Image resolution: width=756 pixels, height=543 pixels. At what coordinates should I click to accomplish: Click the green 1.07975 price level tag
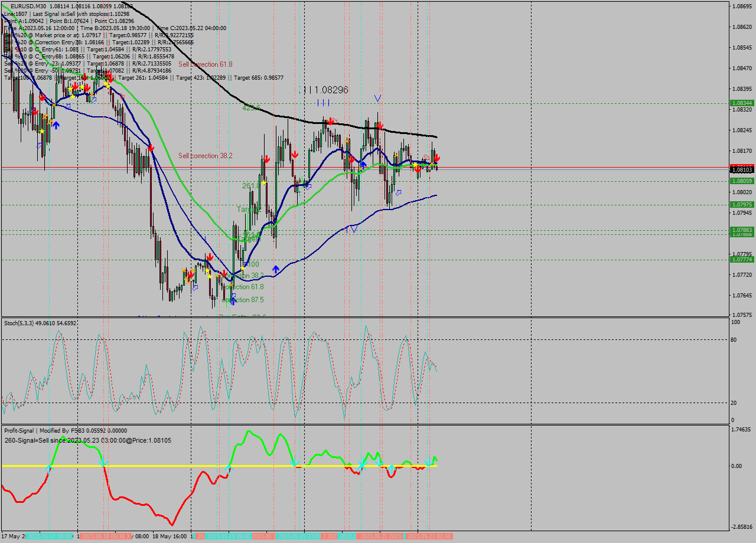[x=742, y=205]
